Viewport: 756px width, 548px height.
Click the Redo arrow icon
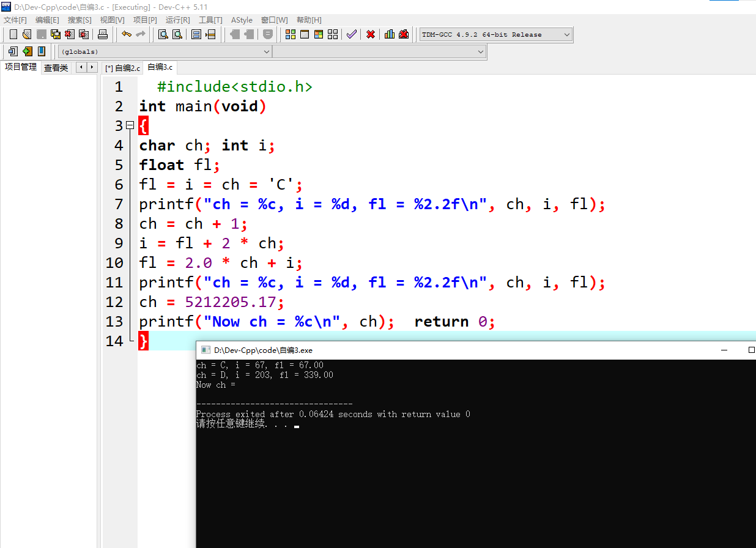click(141, 34)
